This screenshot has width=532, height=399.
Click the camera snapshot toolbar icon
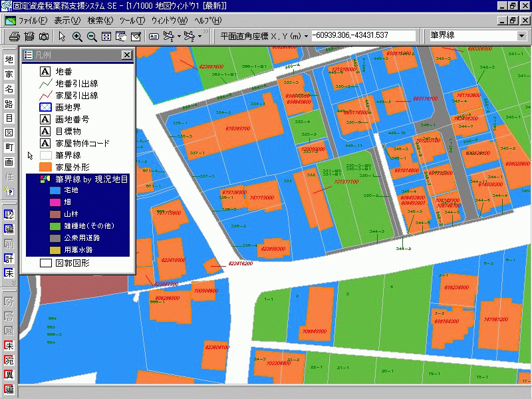43,36
